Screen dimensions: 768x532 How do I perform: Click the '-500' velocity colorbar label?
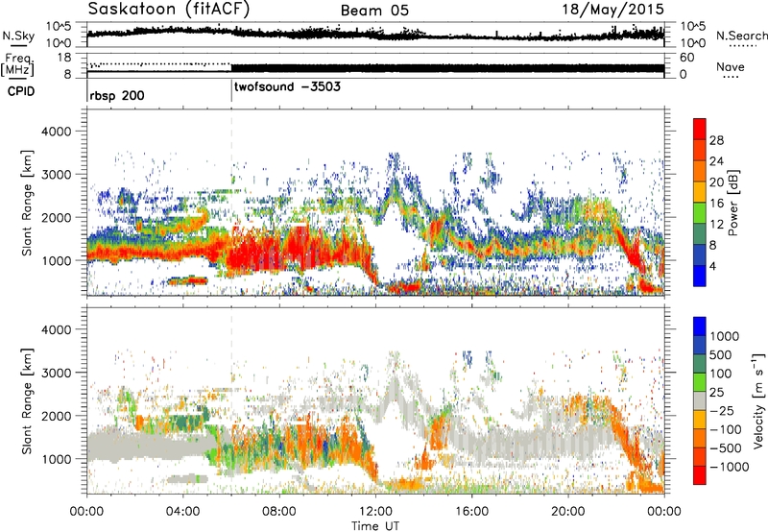(x=727, y=447)
